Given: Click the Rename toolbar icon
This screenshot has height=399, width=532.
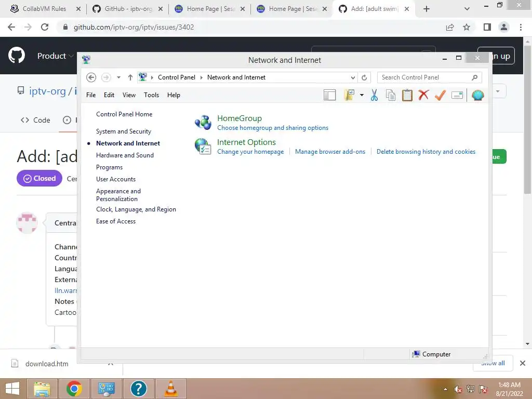Looking at the screenshot, I should click(457, 96).
